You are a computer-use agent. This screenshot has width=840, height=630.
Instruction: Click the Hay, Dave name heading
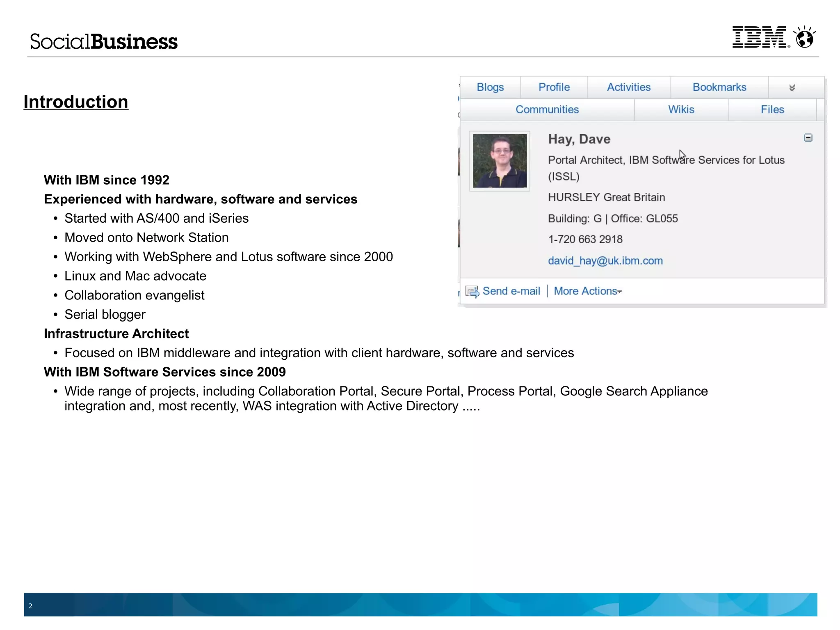click(x=579, y=139)
